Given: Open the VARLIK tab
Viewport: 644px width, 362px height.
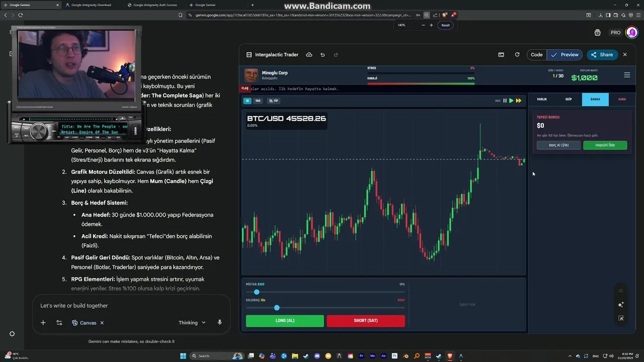Looking at the screenshot, I should [542, 100].
